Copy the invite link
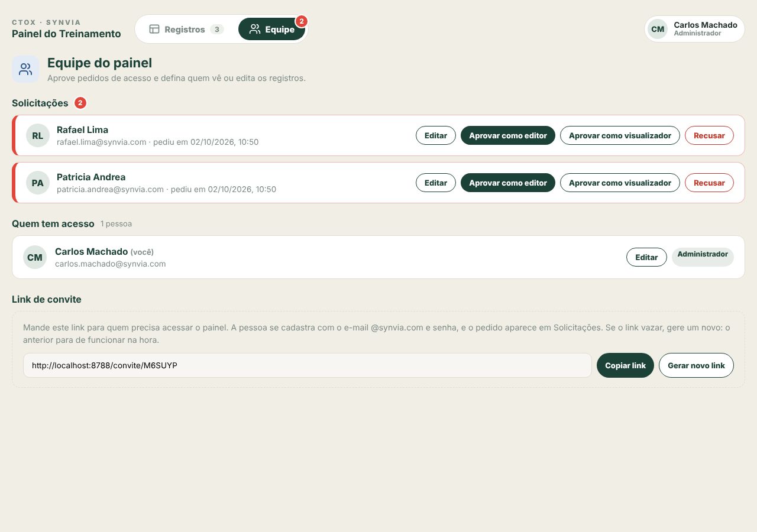This screenshot has width=757, height=532. pos(625,365)
